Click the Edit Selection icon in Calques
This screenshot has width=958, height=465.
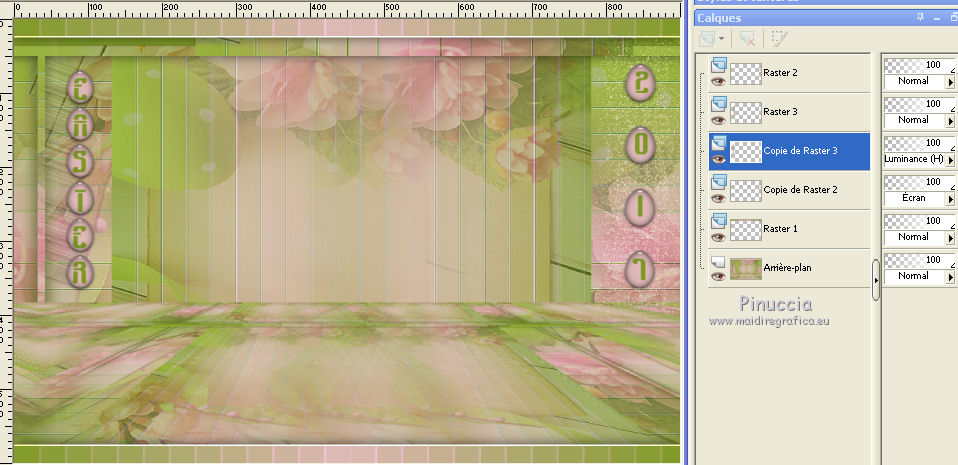[778, 38]
